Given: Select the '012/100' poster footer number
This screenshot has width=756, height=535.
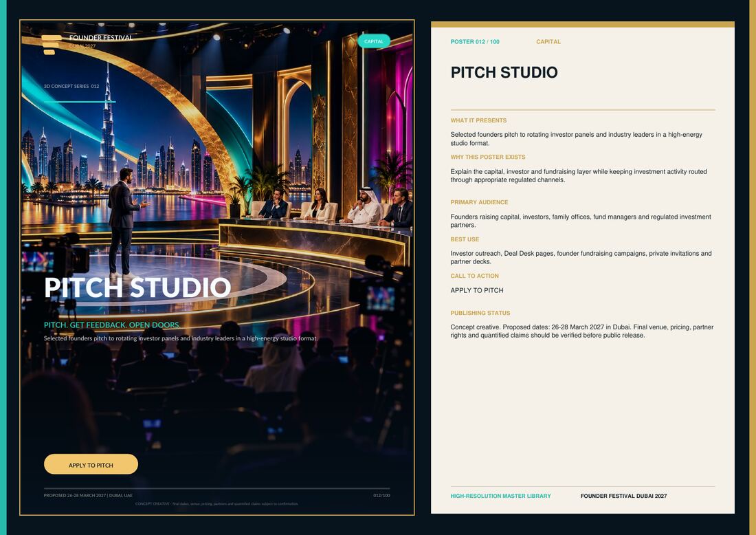Looking at the screenshot, I should coord(381,495).
